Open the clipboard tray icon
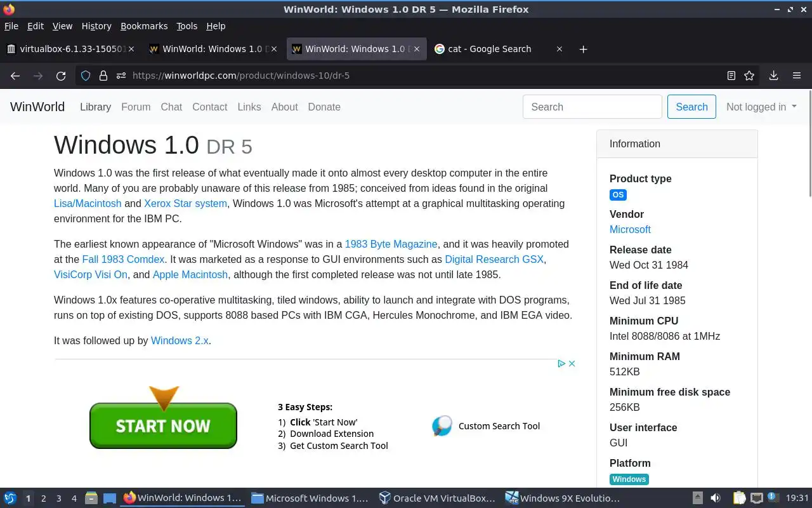The height and width of the screenshot is (508, 812). point(739,498)
